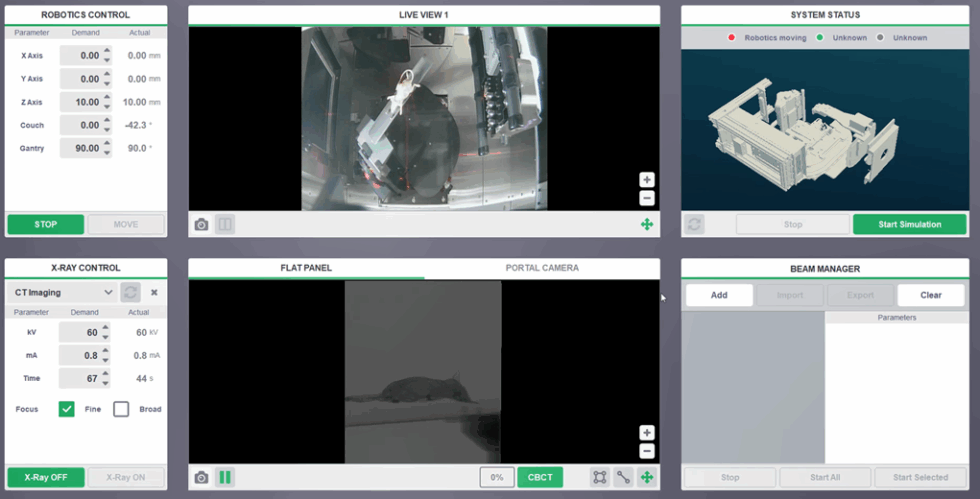Switch to the Portal Camera tab
The image size is (980, 499).
click(x=542, y=268)
